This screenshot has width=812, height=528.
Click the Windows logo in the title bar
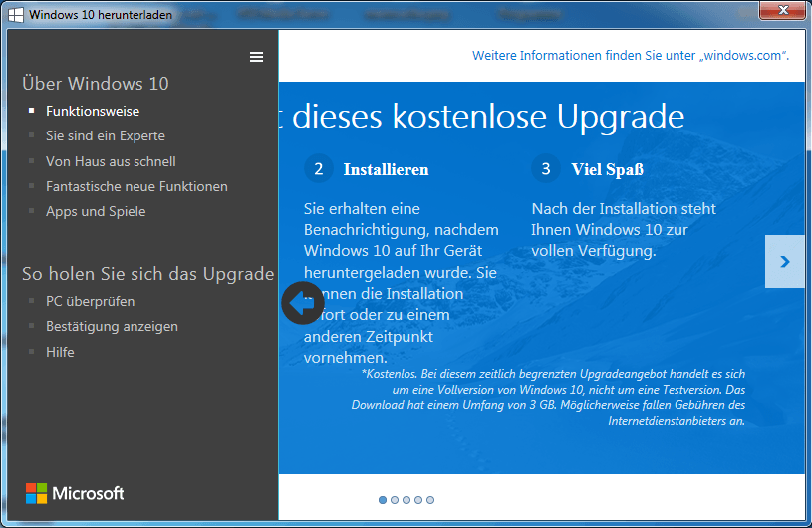point(16,15)
